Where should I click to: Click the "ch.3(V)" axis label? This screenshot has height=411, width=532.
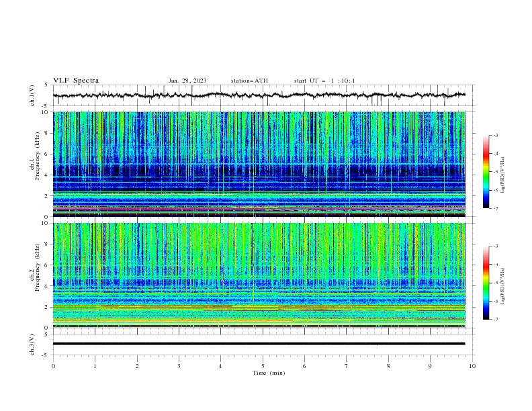point(32,345)
